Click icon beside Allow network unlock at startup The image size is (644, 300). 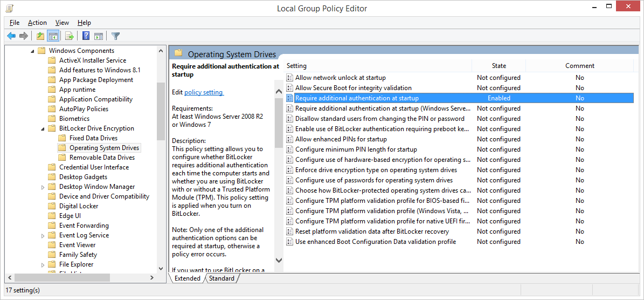pos(289,78)
